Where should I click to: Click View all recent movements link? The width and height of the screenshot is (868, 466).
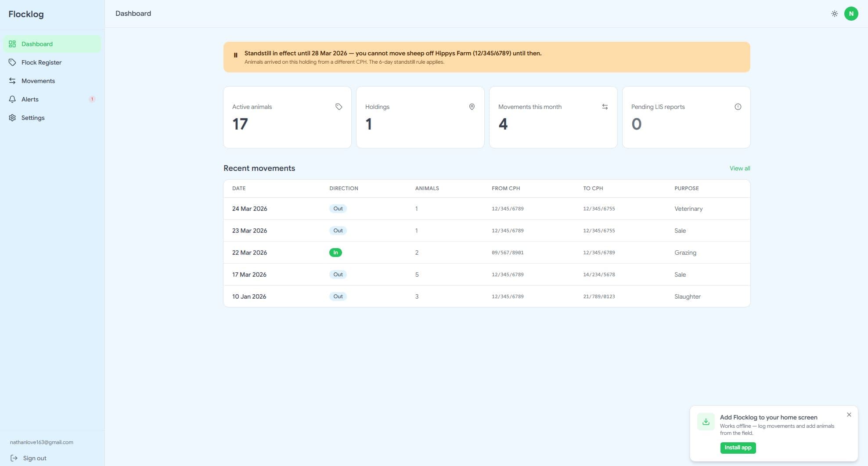[740, 168]
